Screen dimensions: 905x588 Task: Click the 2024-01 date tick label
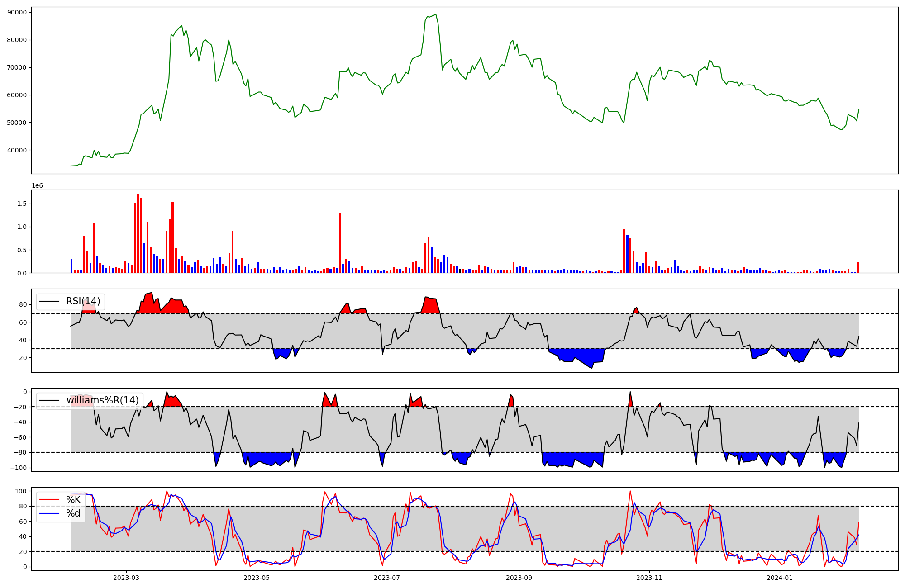pos(780,578)
